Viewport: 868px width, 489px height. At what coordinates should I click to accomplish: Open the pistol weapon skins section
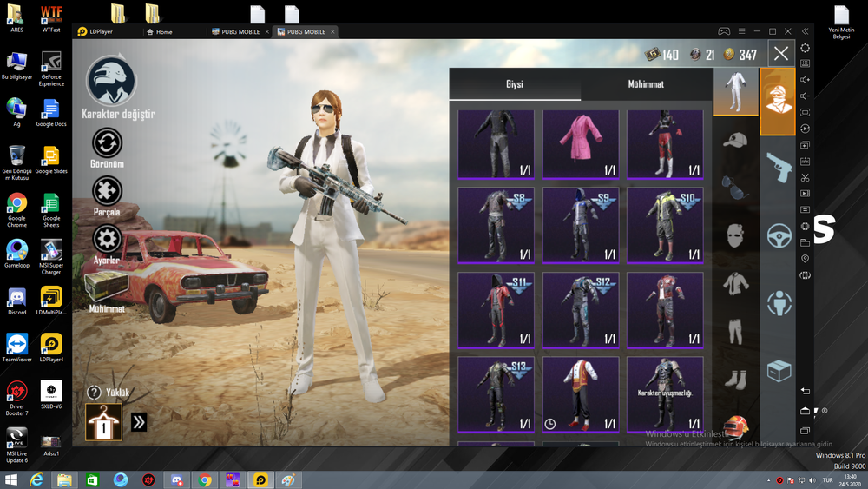[779, 168]
